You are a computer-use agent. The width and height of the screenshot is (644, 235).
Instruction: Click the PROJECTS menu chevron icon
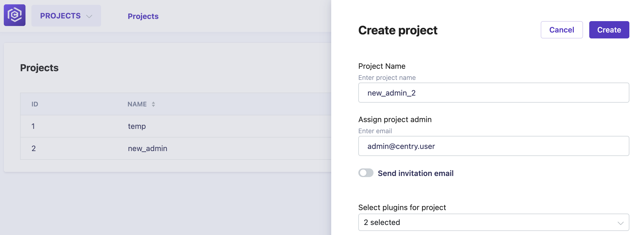pyautogui.click(x=89, y=16)
